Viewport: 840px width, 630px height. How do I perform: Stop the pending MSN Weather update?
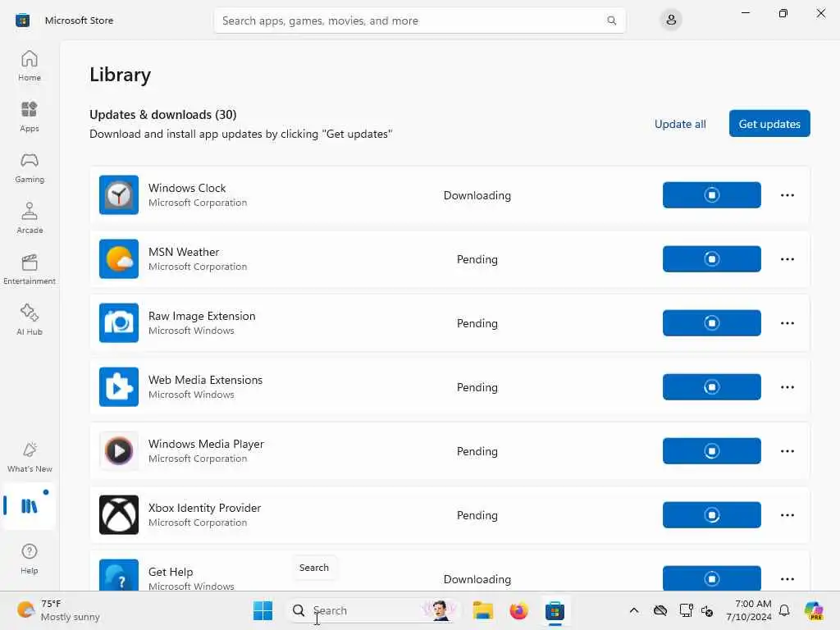[x=711, y=258]
